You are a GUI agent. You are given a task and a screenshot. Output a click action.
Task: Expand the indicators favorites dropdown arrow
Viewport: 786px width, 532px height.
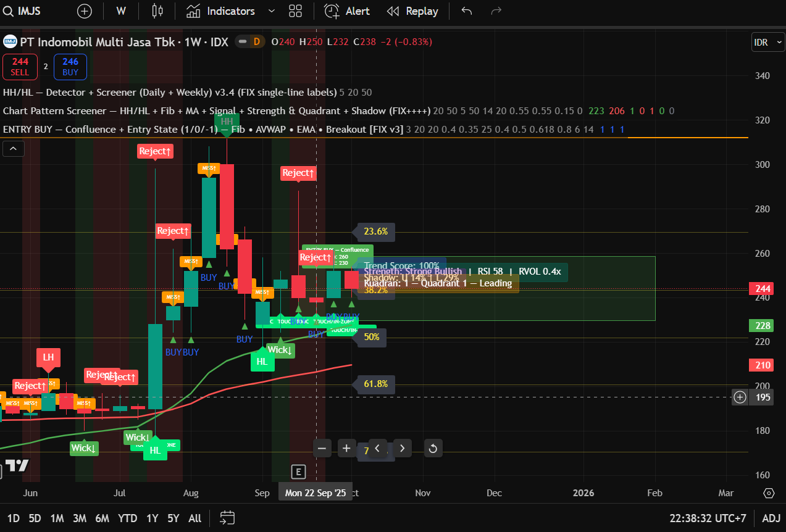pyautogui.click(x=272, y=11)
